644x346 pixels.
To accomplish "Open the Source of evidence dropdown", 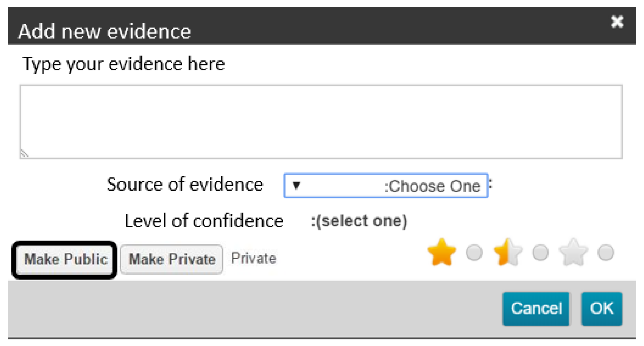I will click(x=386, y=185).
